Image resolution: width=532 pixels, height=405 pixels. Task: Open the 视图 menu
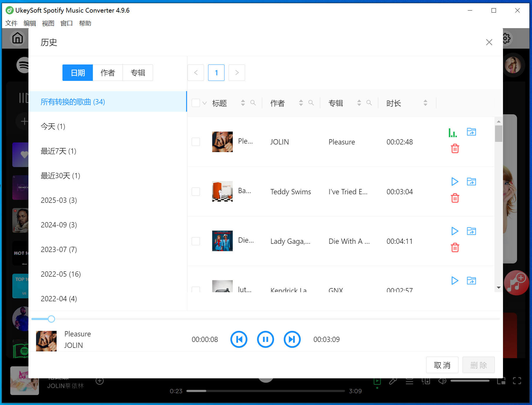tap(48, 23)
